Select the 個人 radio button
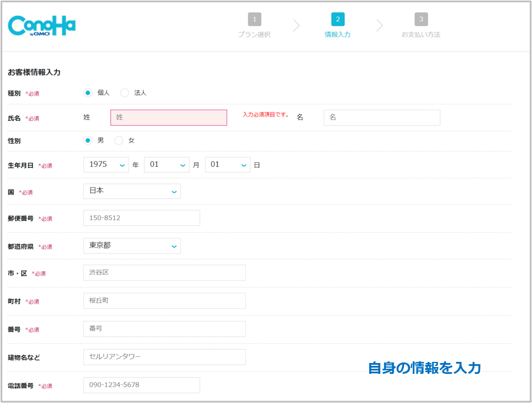 coord(88,92)
